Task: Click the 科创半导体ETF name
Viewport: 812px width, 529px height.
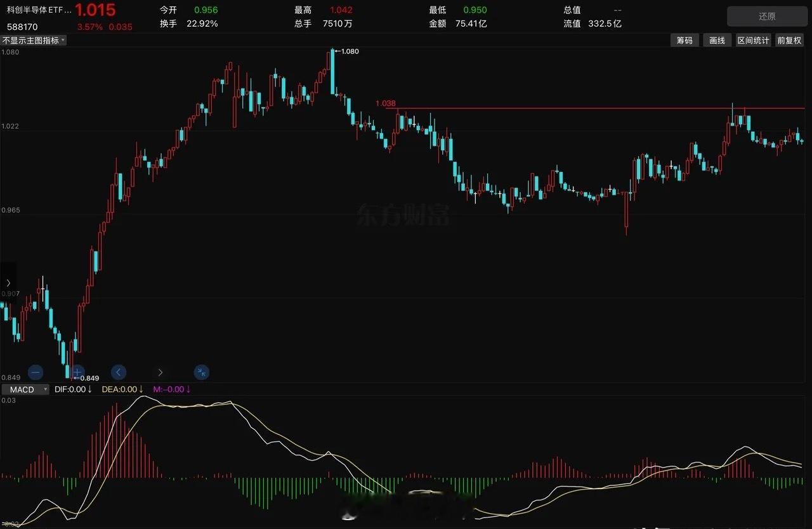Action: pos(39,10)
